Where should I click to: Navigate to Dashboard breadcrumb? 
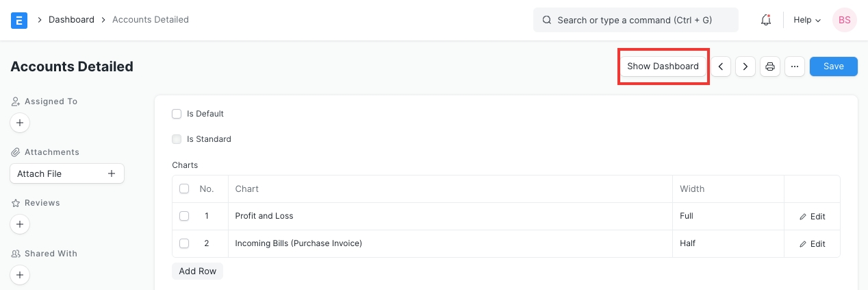tap(71, 20)
